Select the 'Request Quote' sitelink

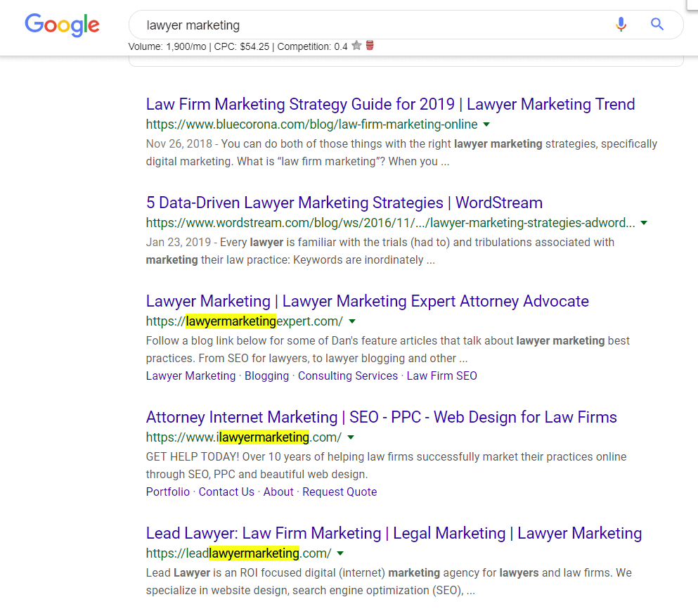340,492
